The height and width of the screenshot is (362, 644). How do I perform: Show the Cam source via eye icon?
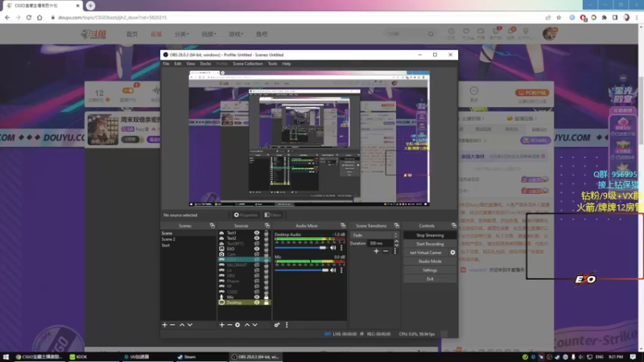[x=257, y=254]
